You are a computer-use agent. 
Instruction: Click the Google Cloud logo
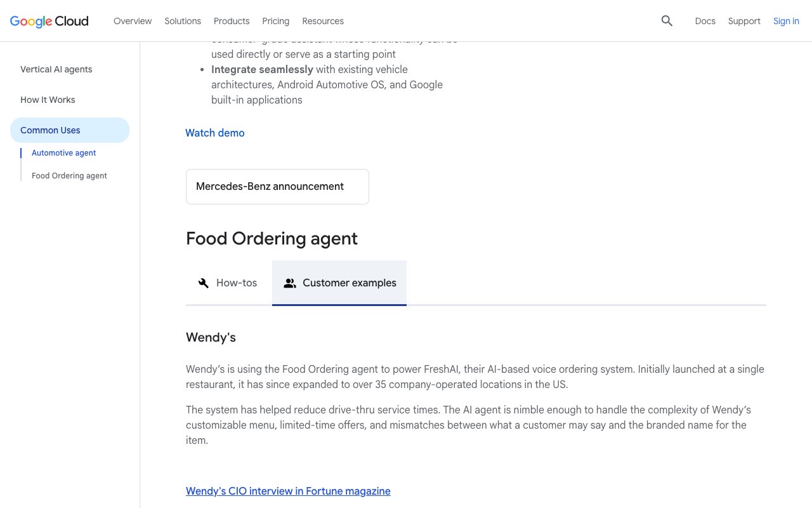[x=49, y=21]
